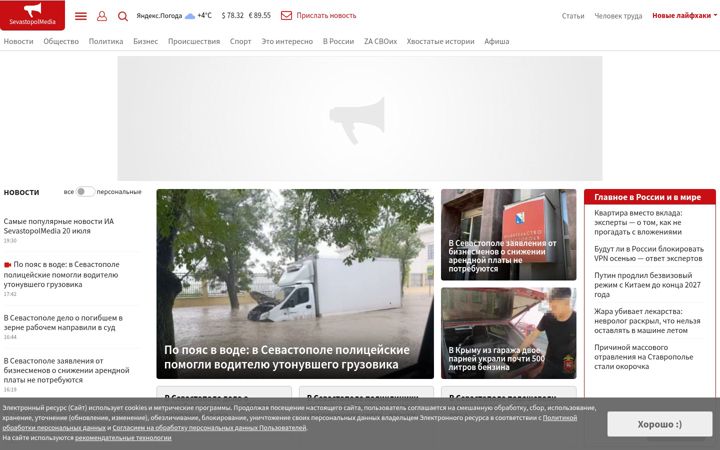
Task: Open the main headline По пояс в воде
Action: 287,357
